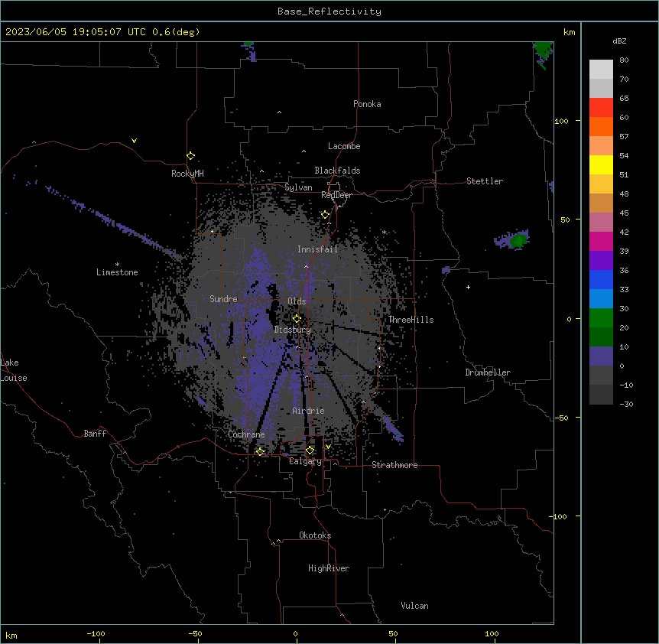Click the white plus marker north of Drumheller
659x644 pixels.
[x=468, y=287]
